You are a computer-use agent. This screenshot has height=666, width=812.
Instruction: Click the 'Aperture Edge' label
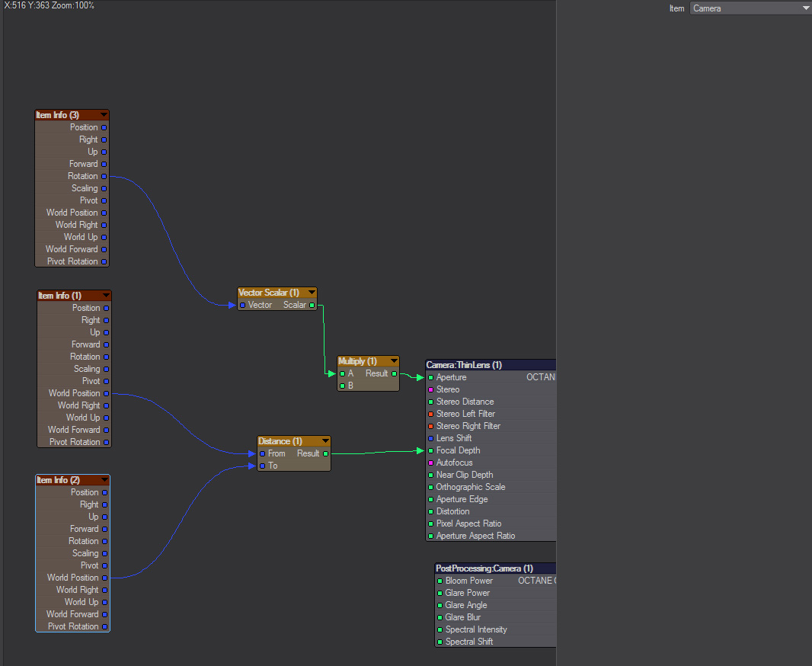click(x=462, y=499)
